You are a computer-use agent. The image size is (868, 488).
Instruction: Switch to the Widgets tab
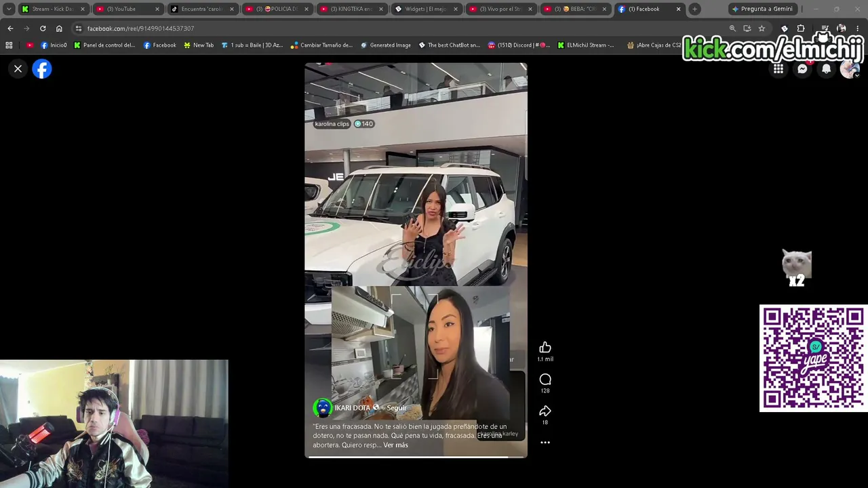[x=426, y=9]
